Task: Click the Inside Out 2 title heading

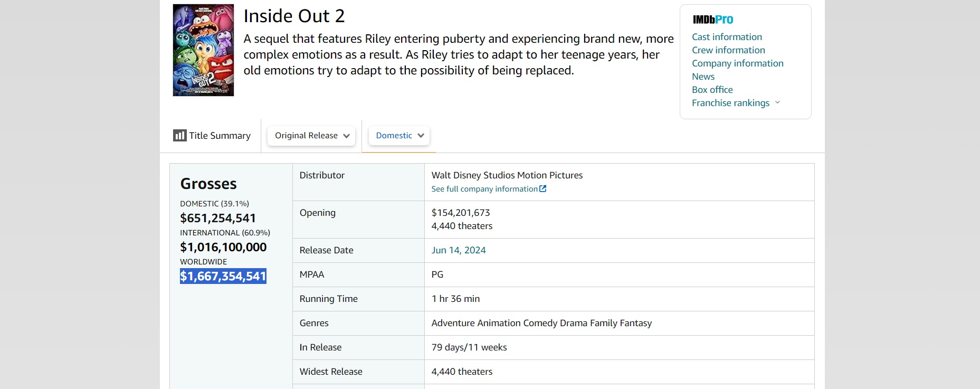Action: pyautogui.click(x=294, y=16)
